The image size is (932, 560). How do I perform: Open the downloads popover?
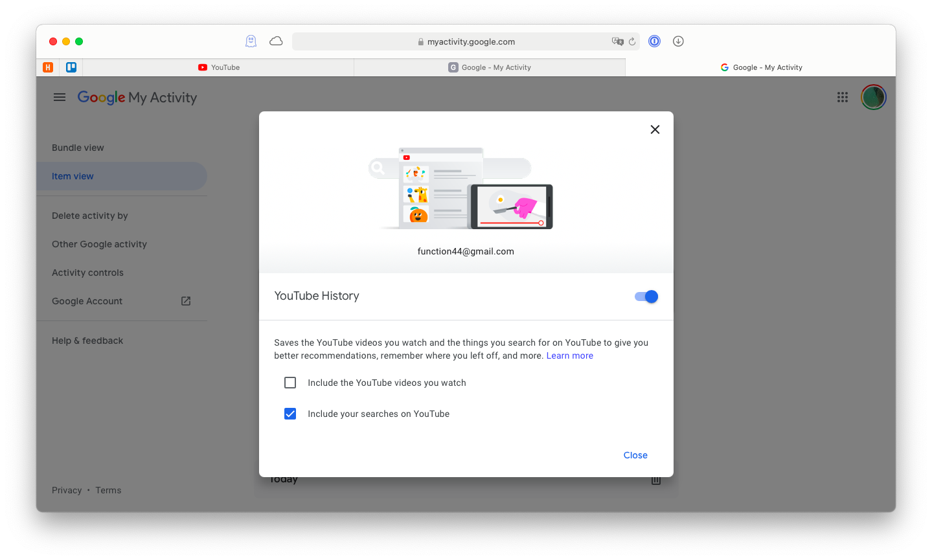(x=677, y=41)
